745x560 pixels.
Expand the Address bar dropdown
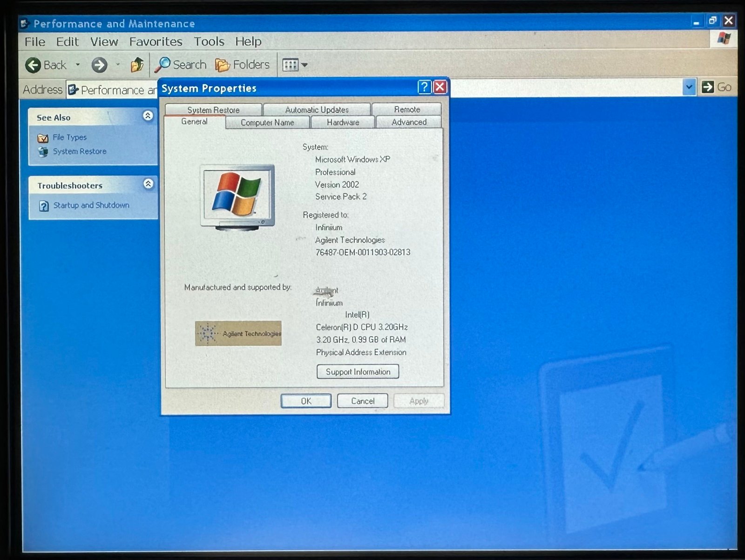click(689, 87)
